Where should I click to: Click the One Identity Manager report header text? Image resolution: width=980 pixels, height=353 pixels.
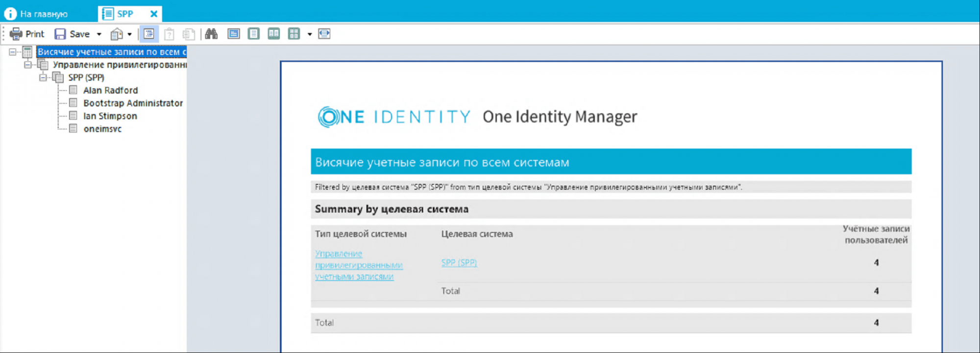(x=560, y=117)
